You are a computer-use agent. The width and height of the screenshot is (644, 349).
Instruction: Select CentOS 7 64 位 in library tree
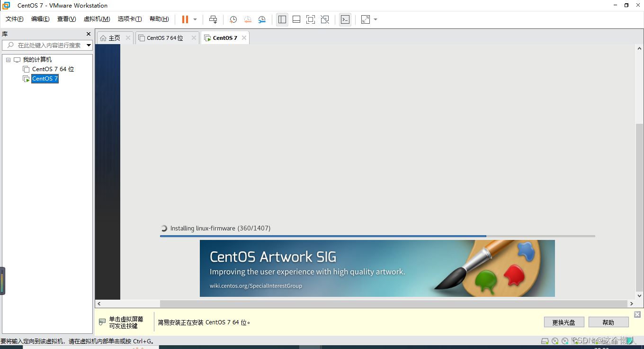click(53, 69)
